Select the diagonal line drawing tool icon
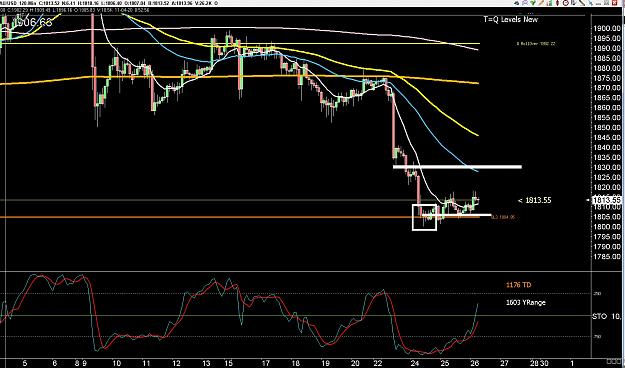This screenshot has width=625, height=368. pos(582,3)
